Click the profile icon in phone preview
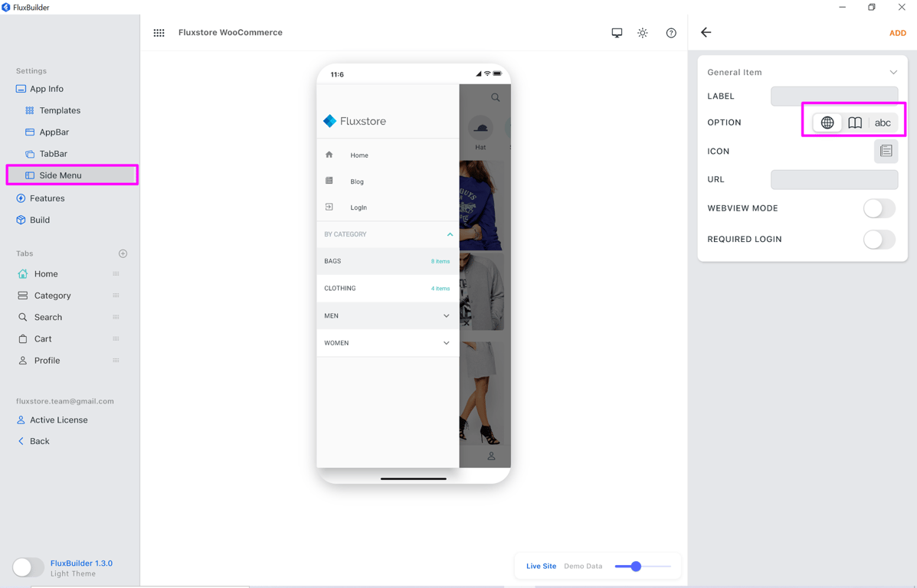This screenshot has width=917, height=588. (491, 456)
